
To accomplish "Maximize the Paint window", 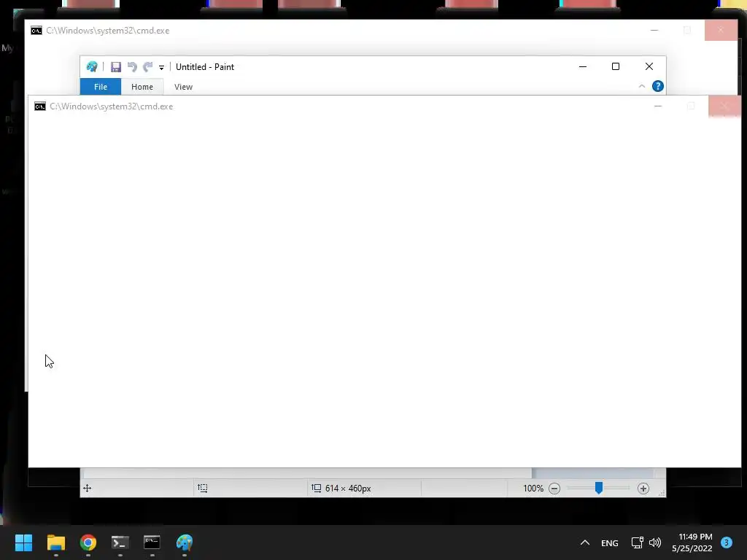I will (x=616, y=66).
